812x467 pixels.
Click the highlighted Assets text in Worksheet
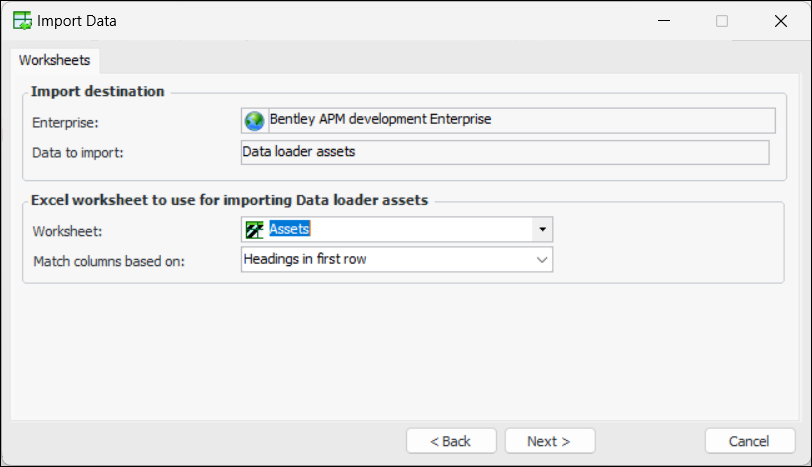[x=290, y=230]
